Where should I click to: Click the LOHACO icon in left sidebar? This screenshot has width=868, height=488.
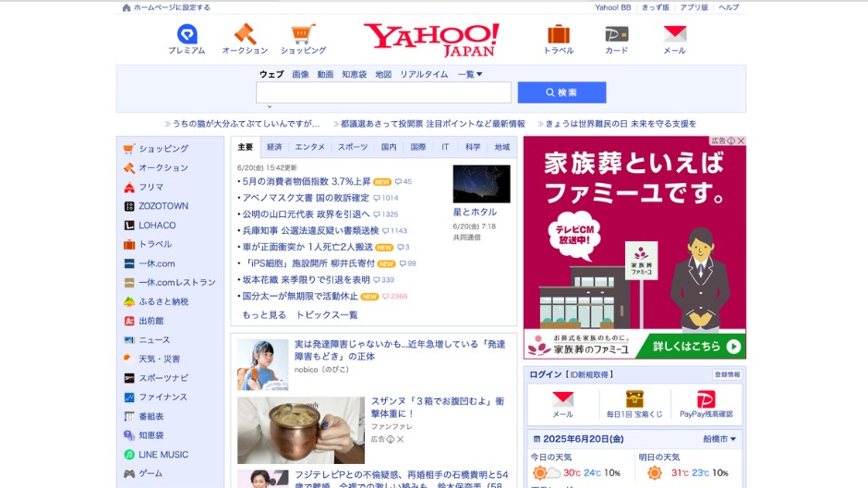point(129,226)
